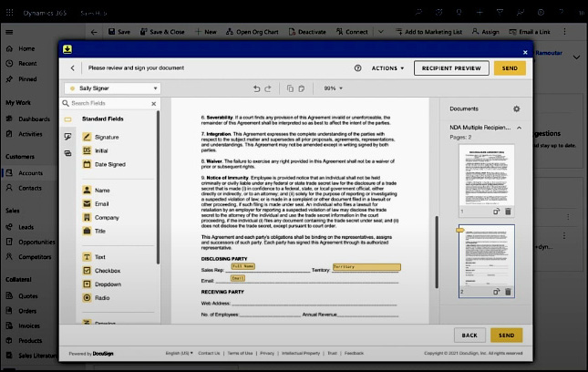Delete page 2 with trash icon

pyautogui.click(x=508, y=292)
